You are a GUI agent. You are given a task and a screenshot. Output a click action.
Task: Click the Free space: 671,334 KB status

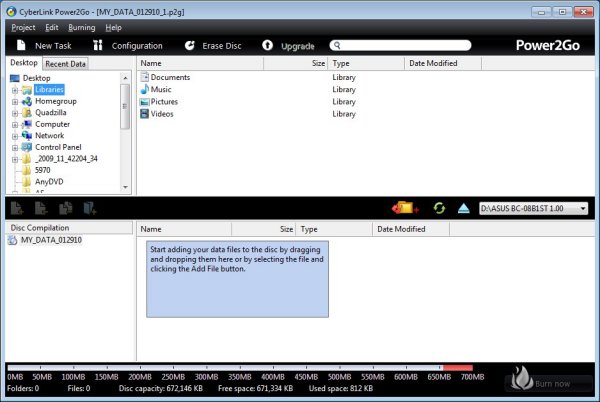tap(255, 389)
